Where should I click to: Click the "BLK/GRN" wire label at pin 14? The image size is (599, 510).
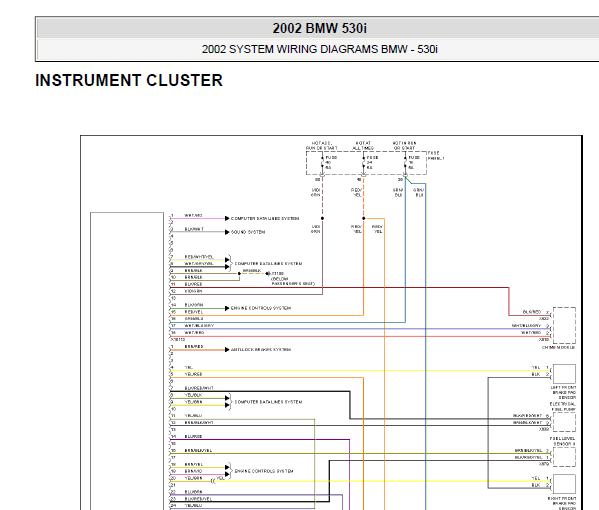coord(194,305)
